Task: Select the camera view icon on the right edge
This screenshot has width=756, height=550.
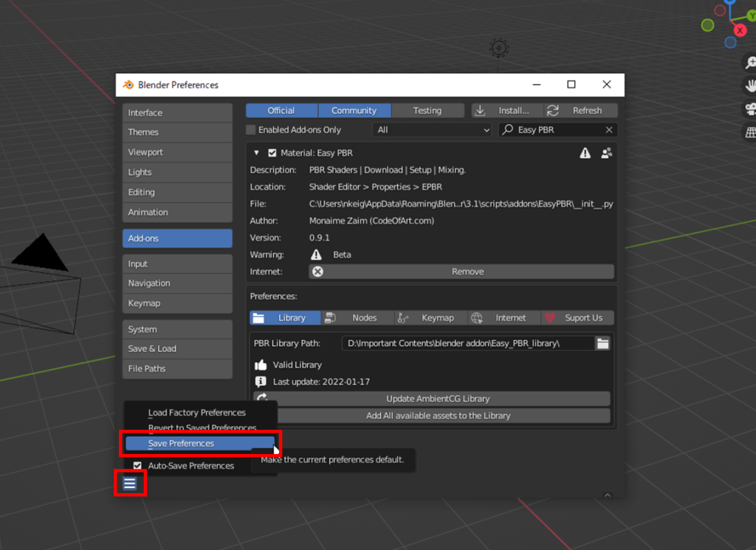Action: click(x=749, y=109)
